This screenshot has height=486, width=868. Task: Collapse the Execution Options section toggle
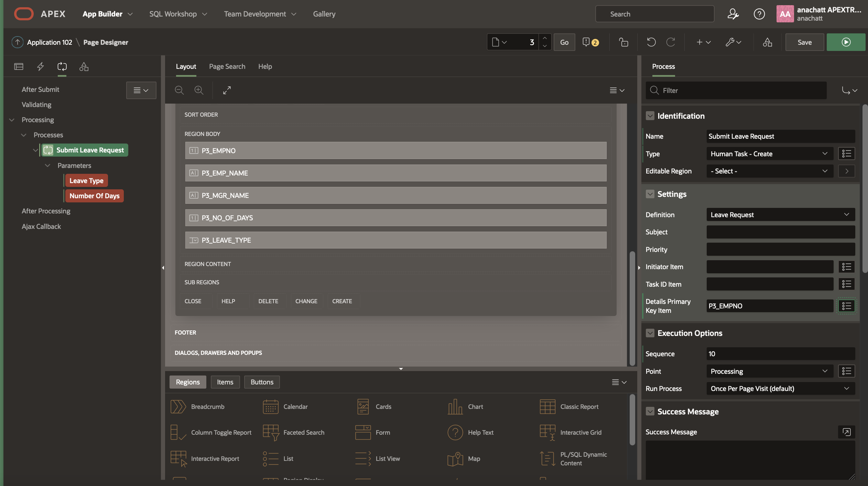650,333
